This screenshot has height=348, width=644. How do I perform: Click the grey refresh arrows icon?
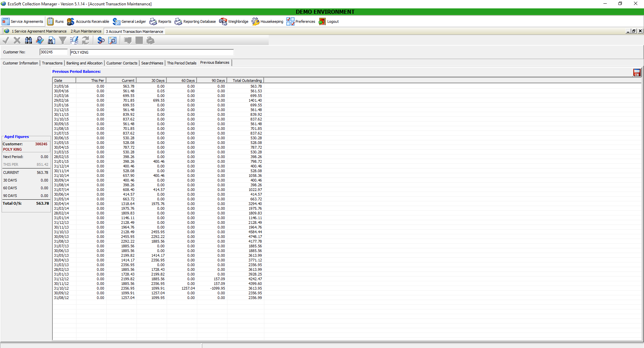86,41
